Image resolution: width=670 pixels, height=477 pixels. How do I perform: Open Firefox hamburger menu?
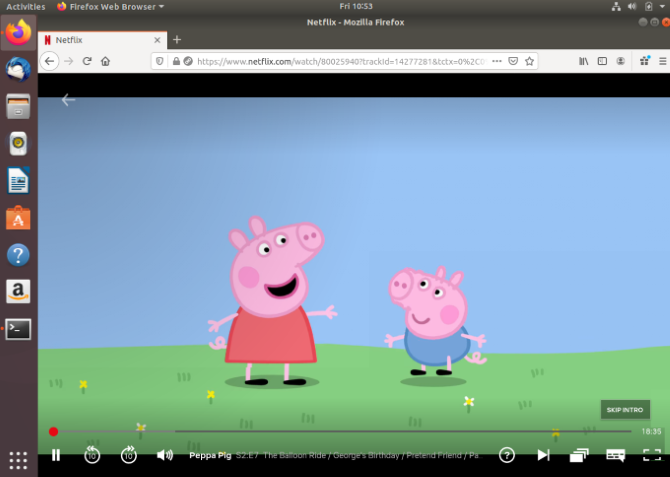point(663,61)
